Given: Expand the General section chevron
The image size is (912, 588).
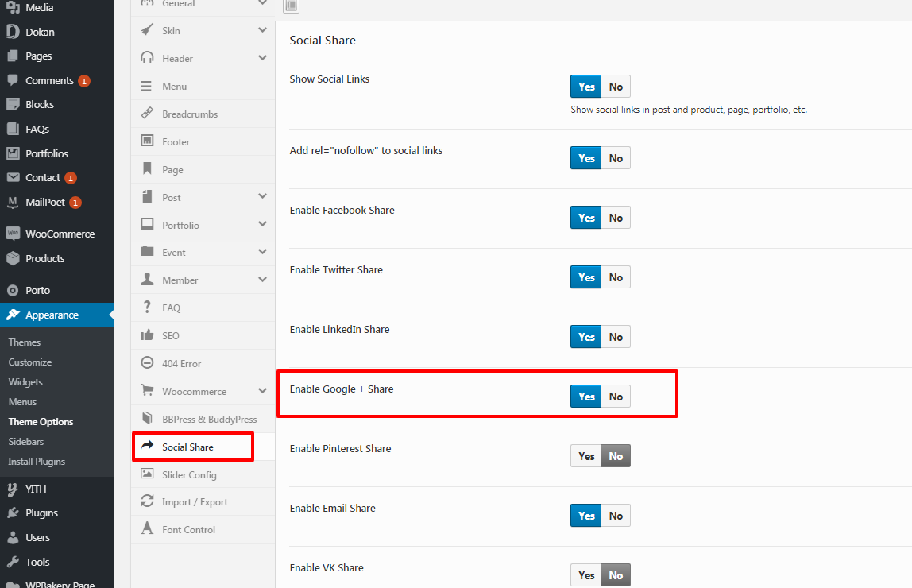Looking at the screenshot, I should (262, 3).
